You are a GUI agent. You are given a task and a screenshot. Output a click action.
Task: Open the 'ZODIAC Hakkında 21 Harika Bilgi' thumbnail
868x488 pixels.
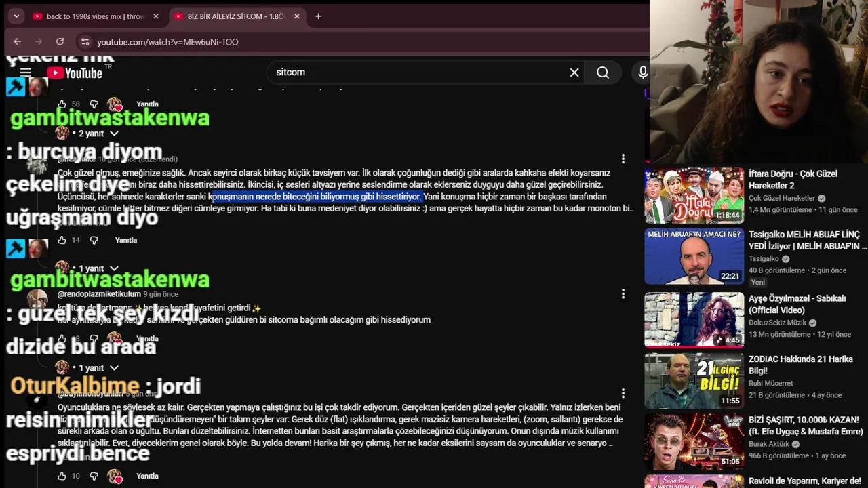[x=694, y=381]
